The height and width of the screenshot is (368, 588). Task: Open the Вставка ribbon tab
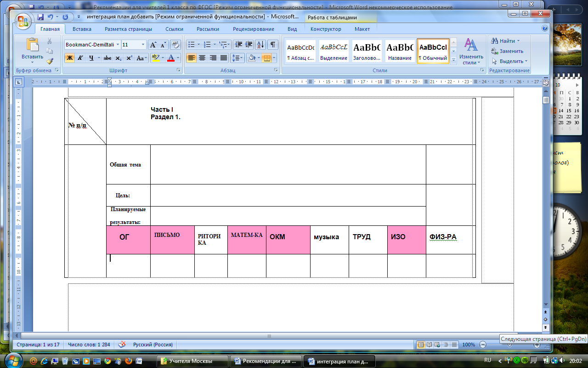pyautogui.click(x=82, y=29)
